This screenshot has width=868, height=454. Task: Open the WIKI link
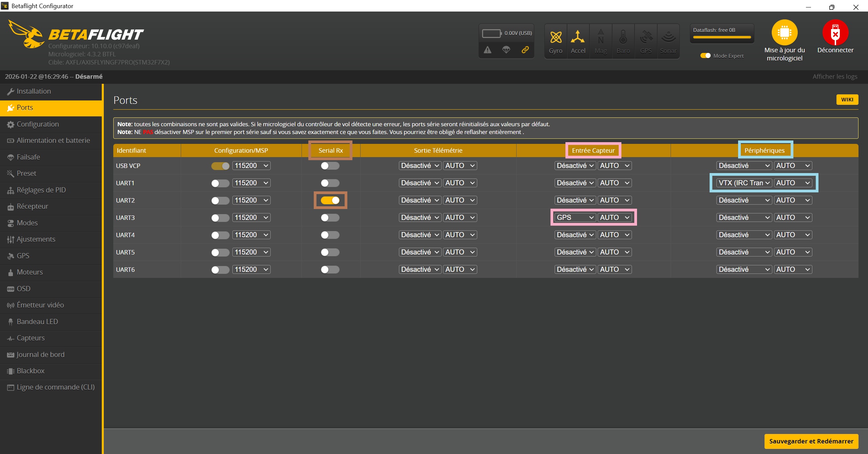pyautogui.click(x=847, y=99)
